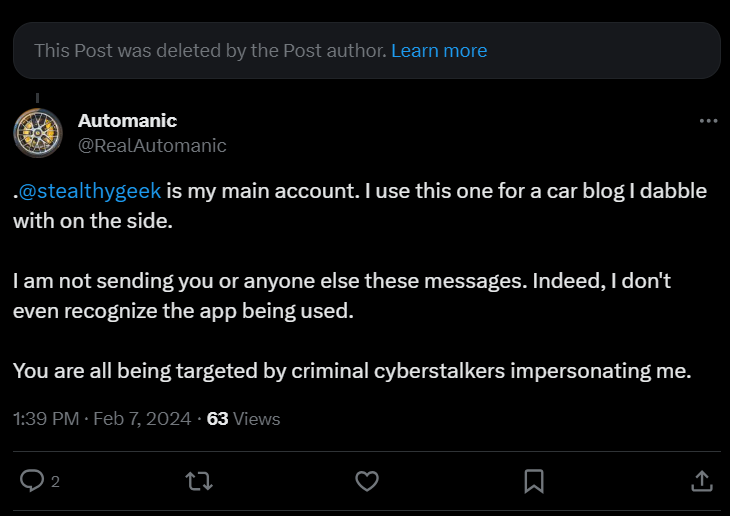Click the deleted Post notice banner
Viewport: 730px width, 516px height.
[367, 50]
